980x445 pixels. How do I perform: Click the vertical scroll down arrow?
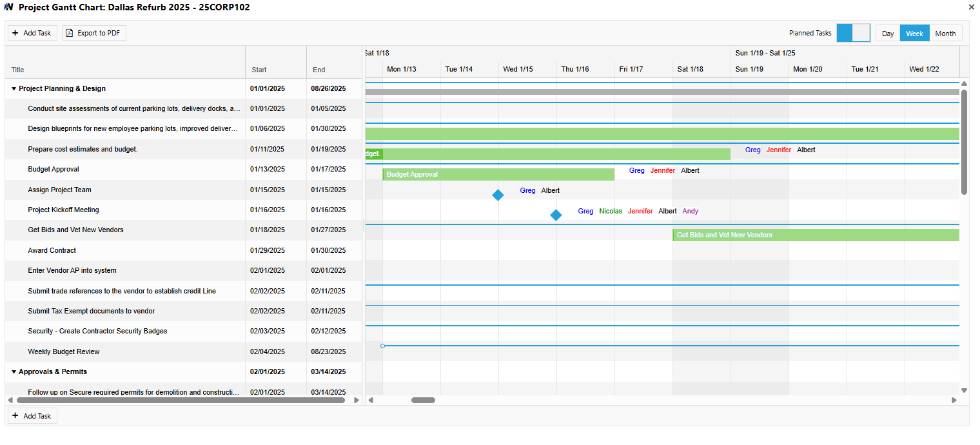(x=964, y=390)
